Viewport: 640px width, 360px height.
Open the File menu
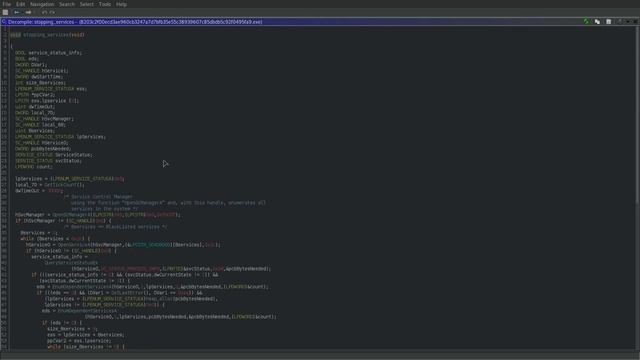(x=7, y=4)
